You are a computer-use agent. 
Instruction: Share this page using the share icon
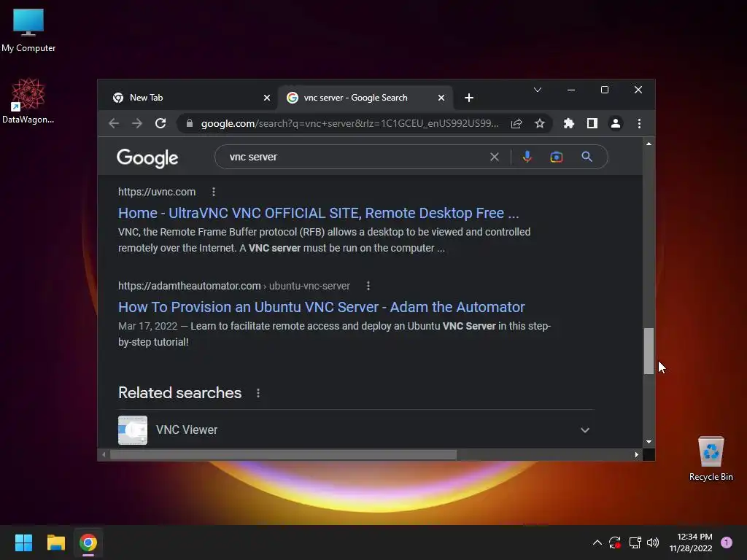coord(516,124)
